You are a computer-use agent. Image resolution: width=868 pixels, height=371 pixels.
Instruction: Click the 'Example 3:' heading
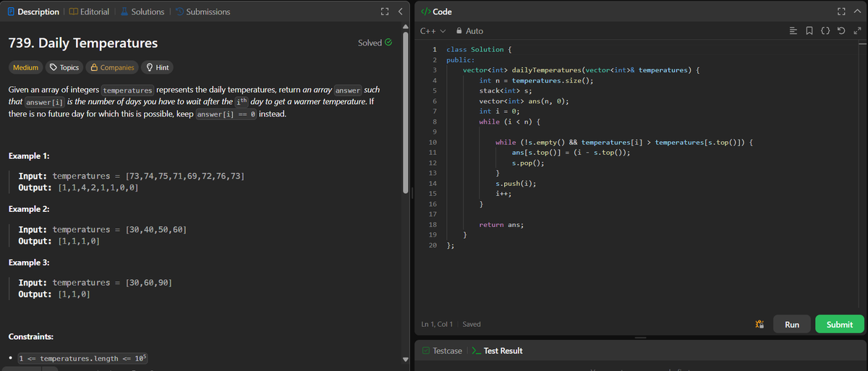28,262
